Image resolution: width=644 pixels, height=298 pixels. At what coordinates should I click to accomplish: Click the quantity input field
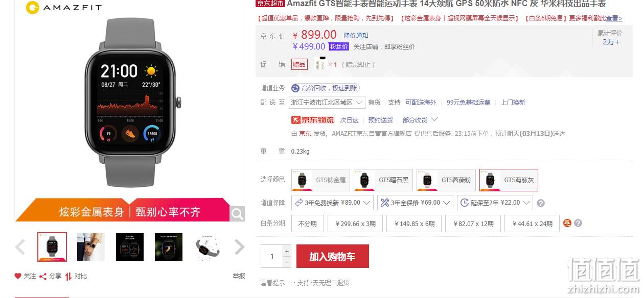pos(272,256)
